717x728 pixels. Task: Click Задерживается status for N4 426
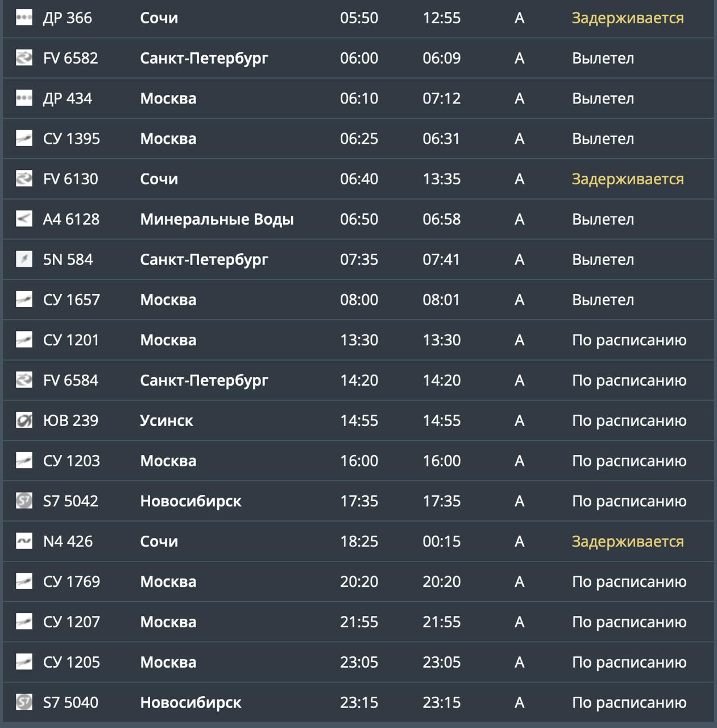(628, 541)
